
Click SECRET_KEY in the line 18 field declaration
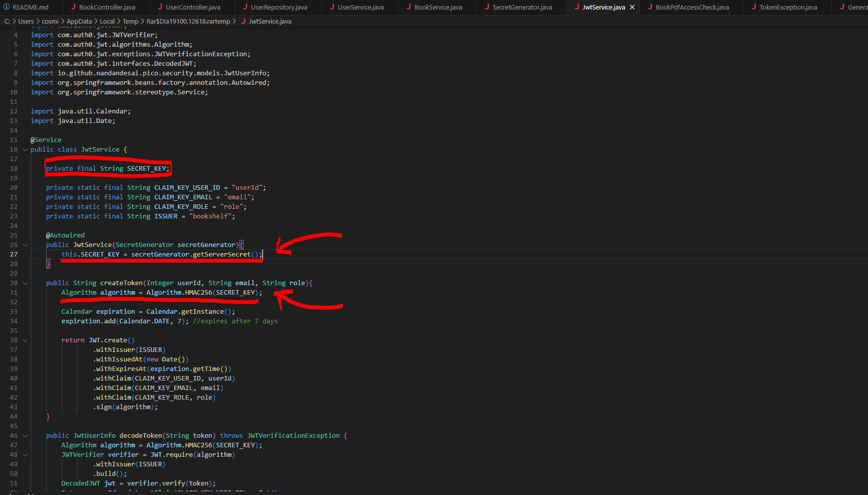pyautogui.click(x=146, y=169)
